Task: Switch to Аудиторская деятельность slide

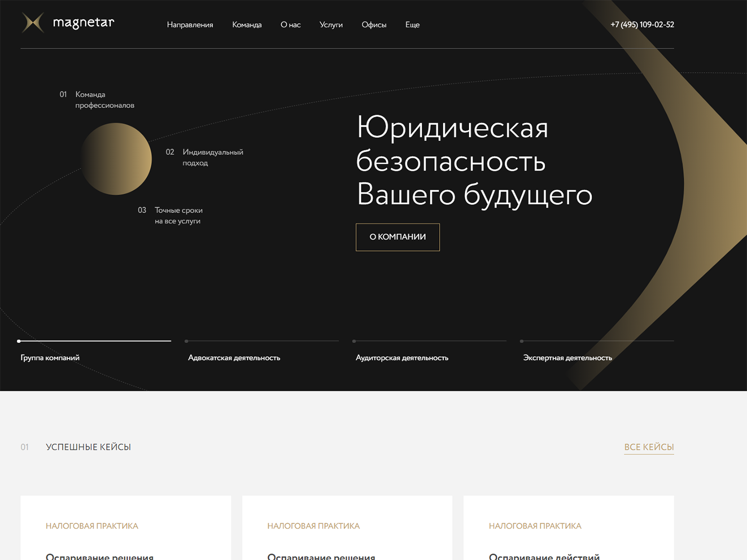Action: pos(402,358)
